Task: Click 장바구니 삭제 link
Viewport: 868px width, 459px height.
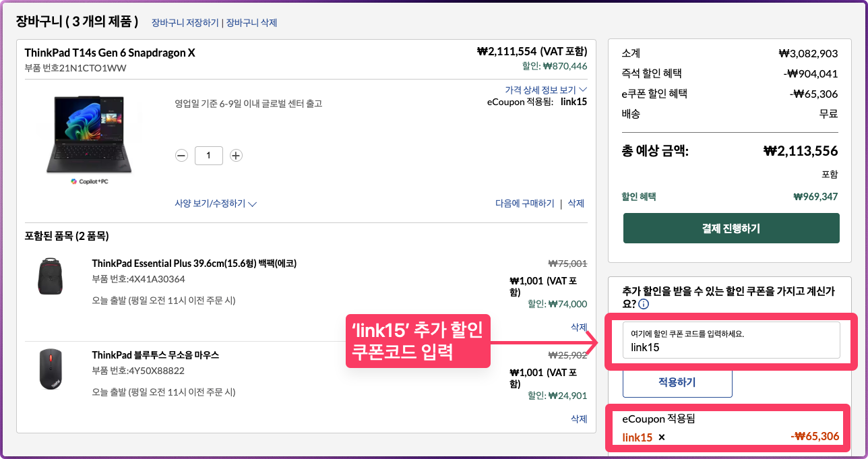Action: point(251,23)
